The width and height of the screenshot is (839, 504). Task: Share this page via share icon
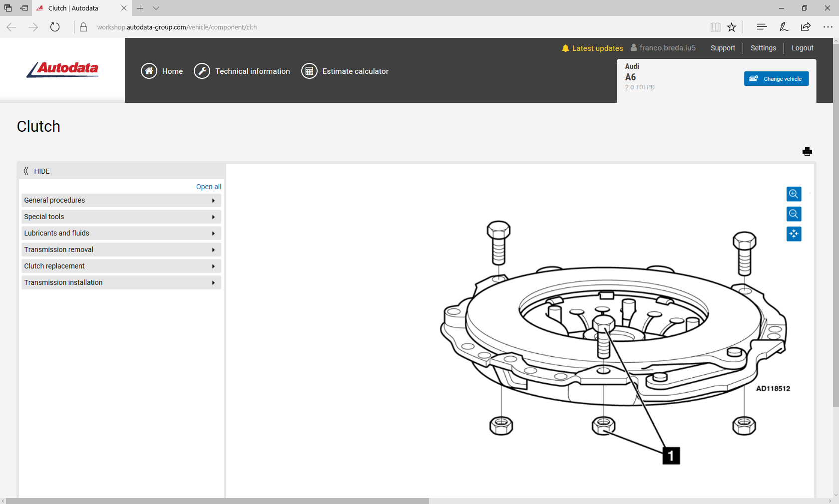(806, 27)
